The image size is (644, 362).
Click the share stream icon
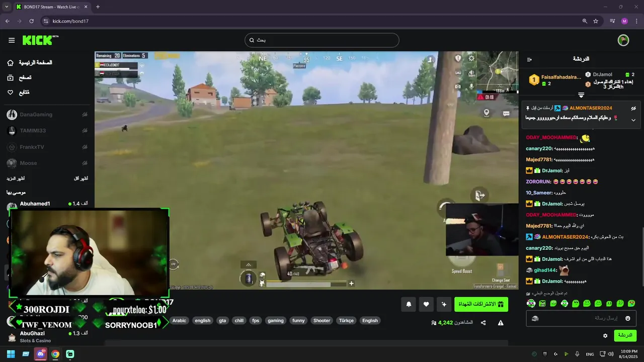[484, 323]
